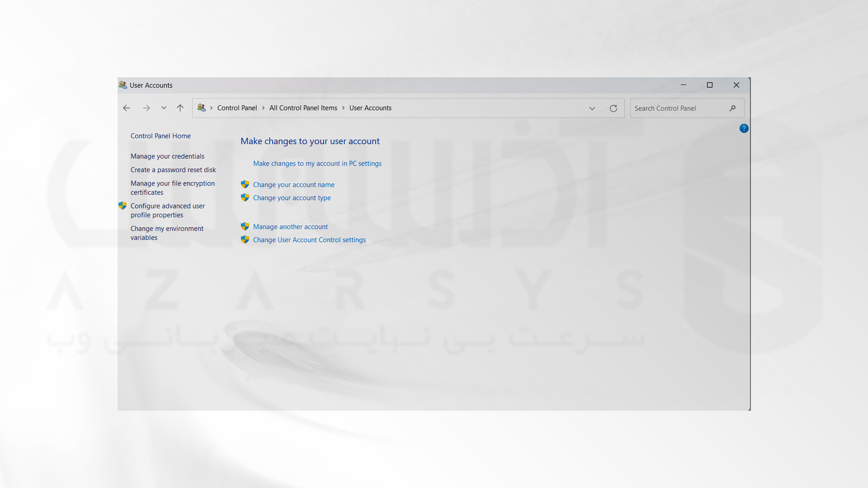Click the User Account Control shield icon
Viewport: 868px width, 488px height.
click(245, 239)
